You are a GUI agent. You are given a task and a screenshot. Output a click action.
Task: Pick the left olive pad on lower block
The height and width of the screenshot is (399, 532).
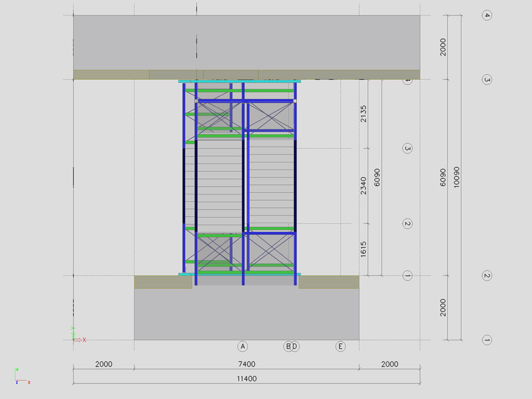pos(163,282)
